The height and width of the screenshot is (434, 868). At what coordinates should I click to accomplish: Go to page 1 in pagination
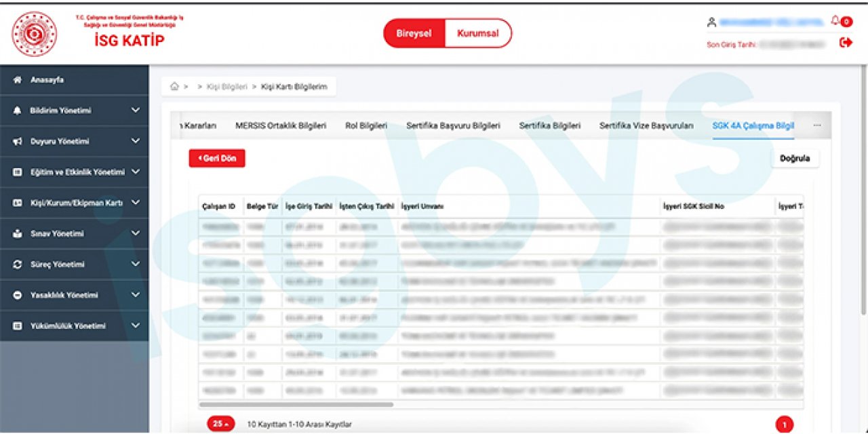pos(784,425)
